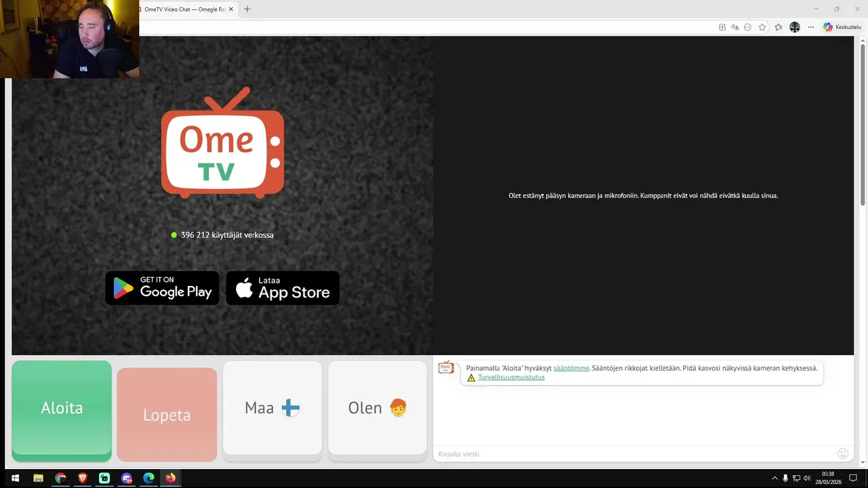
Task: Open File Explorer from taskbar
Action: coord(39,478)
